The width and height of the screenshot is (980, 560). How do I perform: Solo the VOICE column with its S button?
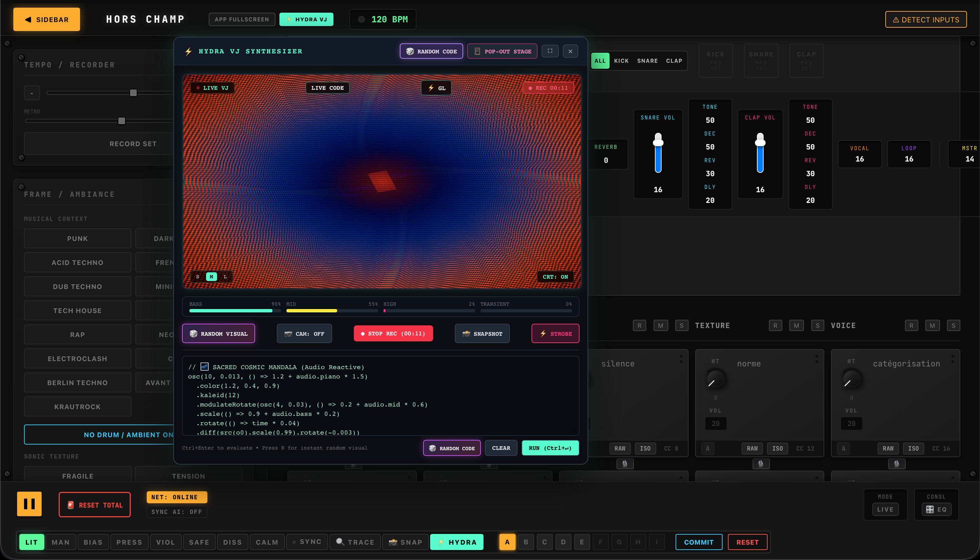tap(953, 325)
